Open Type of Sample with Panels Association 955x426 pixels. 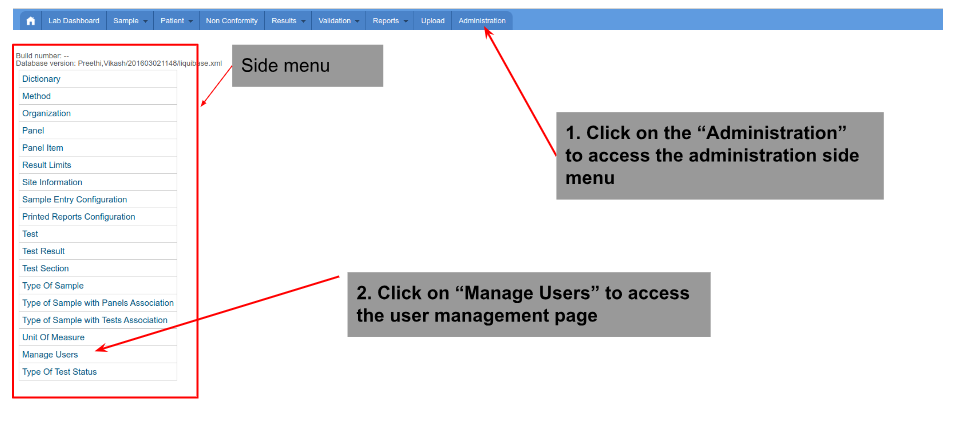97,303
